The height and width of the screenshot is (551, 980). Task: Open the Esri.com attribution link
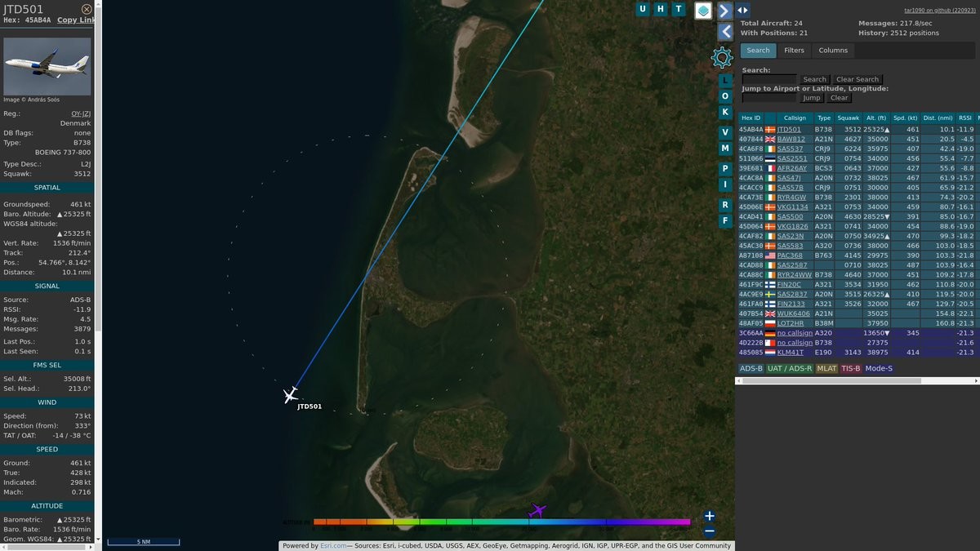[x=333, y=546]
